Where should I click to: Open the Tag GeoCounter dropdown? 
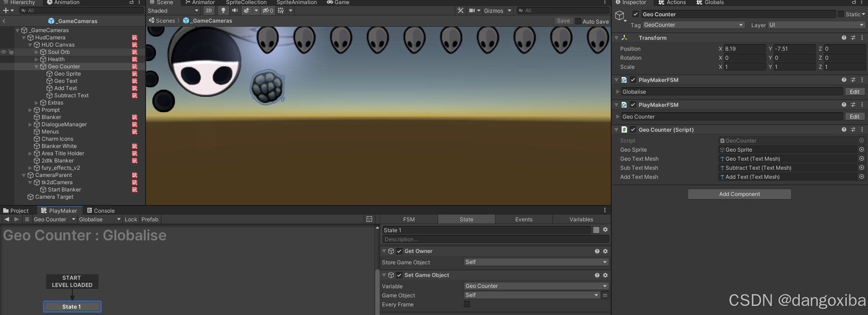coord(693,25)
